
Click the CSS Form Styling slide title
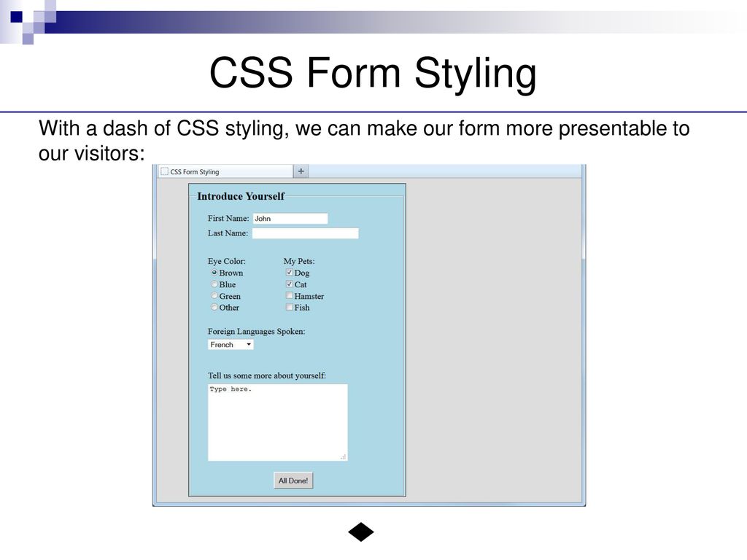(x=373, y=73)
